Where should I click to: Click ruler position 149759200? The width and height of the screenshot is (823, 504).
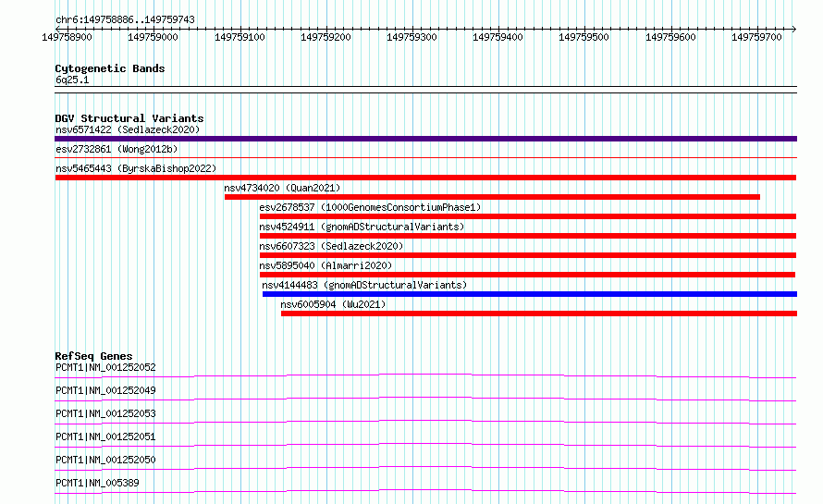(x=326, y=37)
